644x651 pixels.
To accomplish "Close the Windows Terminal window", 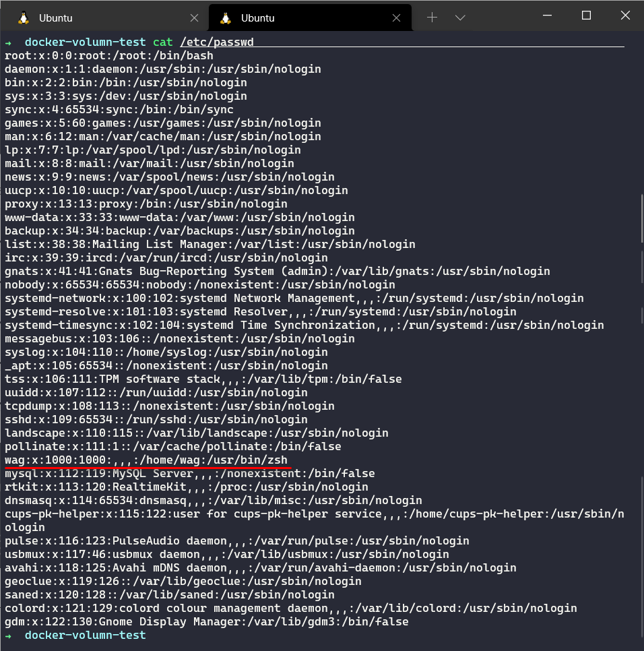I will click(x=624, y=15).
